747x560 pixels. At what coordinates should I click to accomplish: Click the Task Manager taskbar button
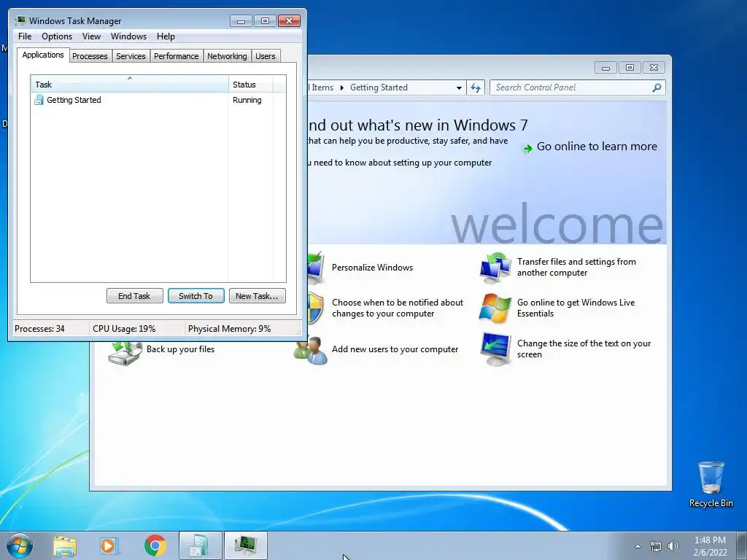click(246, 545)
